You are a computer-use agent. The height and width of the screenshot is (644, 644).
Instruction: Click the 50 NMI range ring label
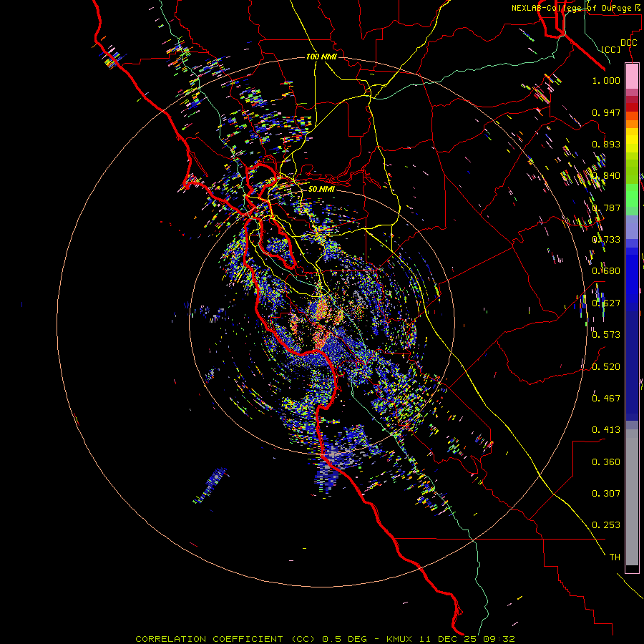pos(321,189)
